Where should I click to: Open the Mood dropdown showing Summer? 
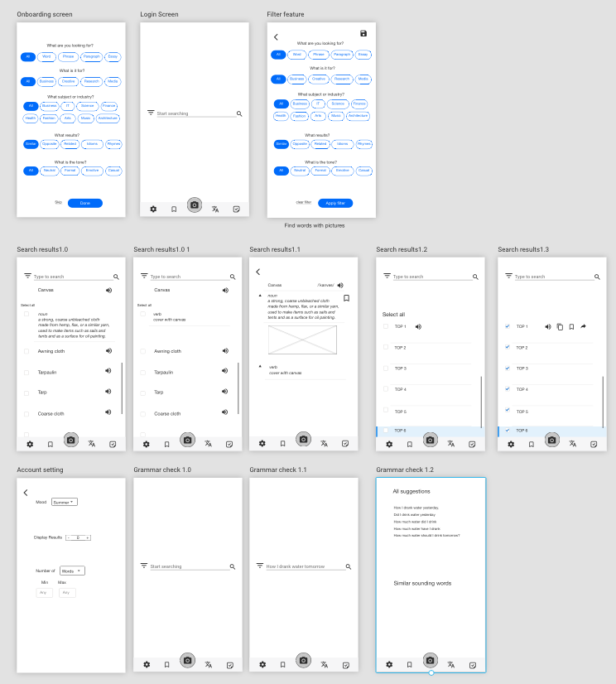click(x=65, y=502)
